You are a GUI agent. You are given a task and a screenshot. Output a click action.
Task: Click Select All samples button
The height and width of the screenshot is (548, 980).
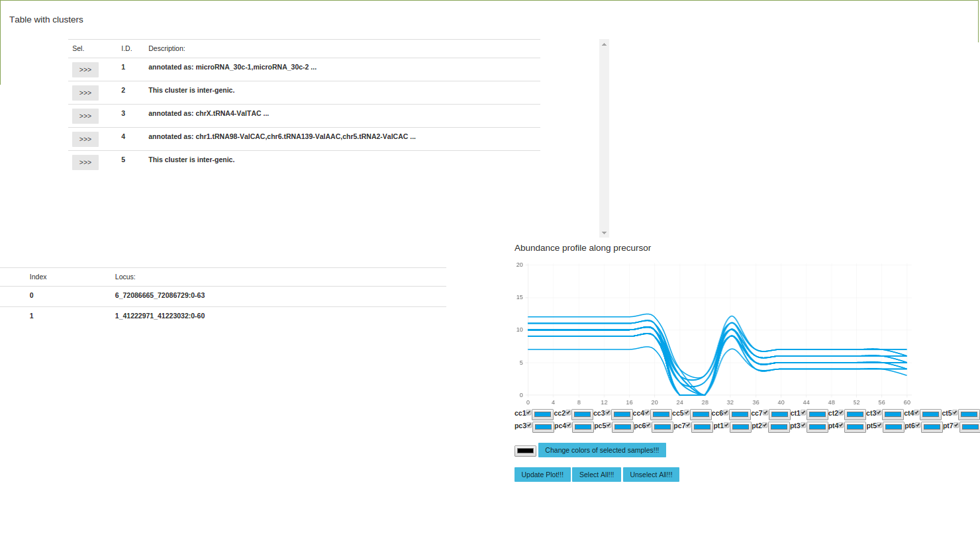[596, 475]
